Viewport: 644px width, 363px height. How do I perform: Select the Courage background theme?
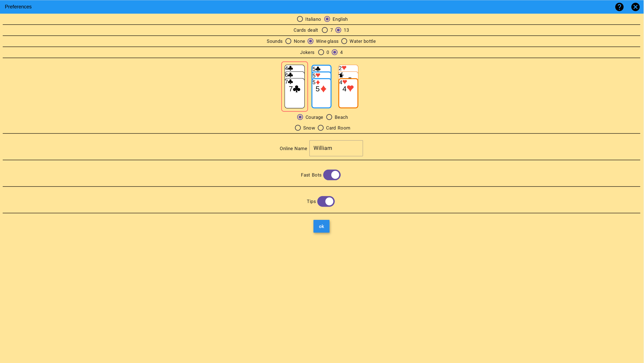coord(300,117)
